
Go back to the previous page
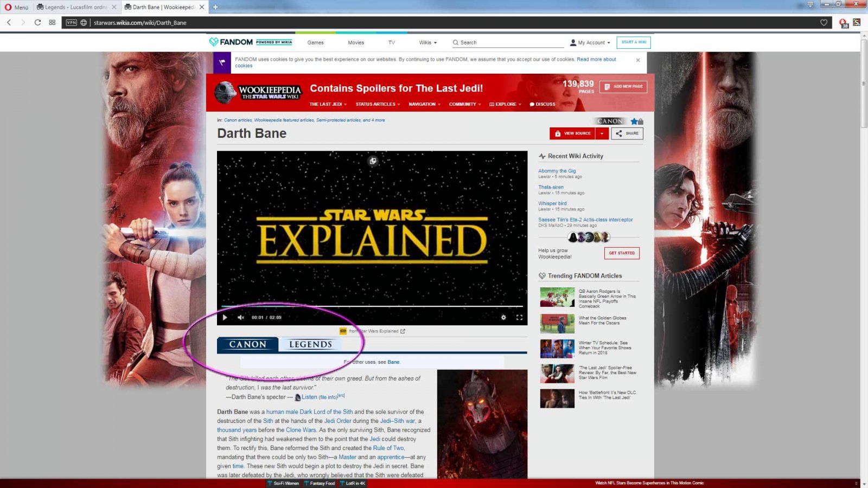tap(9, 22)
